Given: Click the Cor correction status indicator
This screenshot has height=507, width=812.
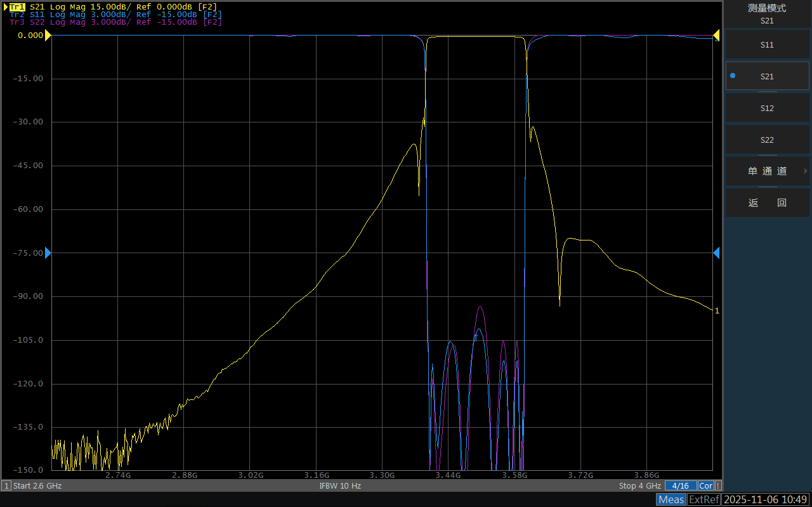Looking at the screenshot, I should click(x=706, y=486).
